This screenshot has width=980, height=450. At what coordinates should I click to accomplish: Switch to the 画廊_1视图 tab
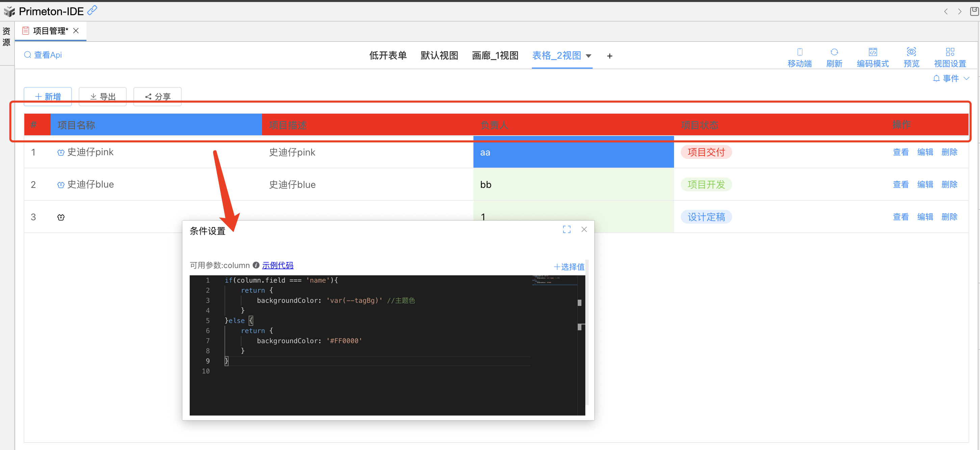tap(495, 55)
